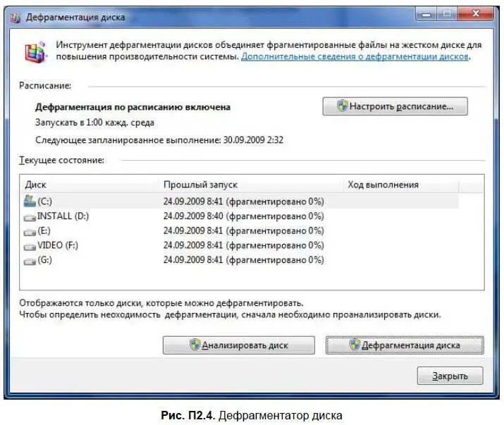Image resolution: width=504 pixels, height=425 pixels.
Task: Open Дополнительные сведения о дефрагментации дисков link
Action: (x=355, y=56)
